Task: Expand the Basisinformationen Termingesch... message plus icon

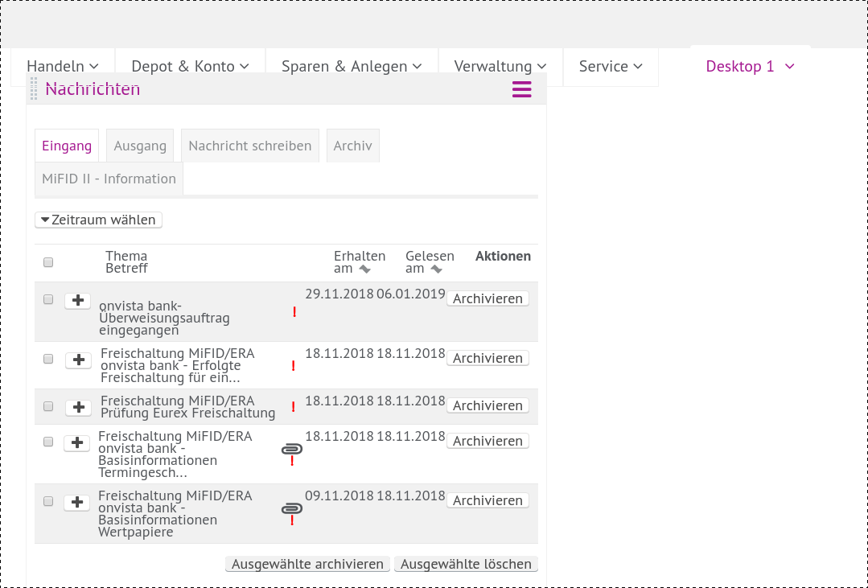Action: (x=77, y=443)
